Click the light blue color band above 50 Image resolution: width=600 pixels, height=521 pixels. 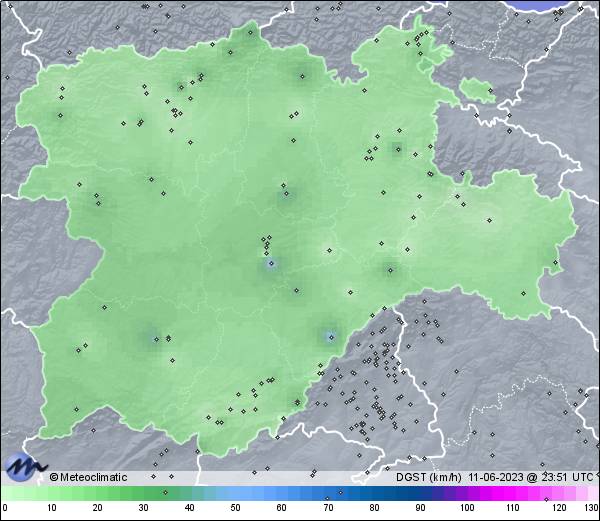[x=235, y=493]
